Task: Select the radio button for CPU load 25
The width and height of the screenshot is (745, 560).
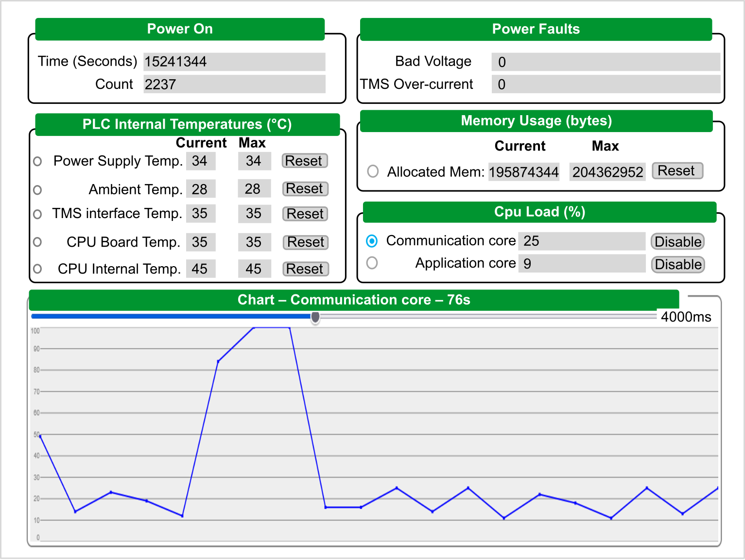Action: [x=372, y=241]
